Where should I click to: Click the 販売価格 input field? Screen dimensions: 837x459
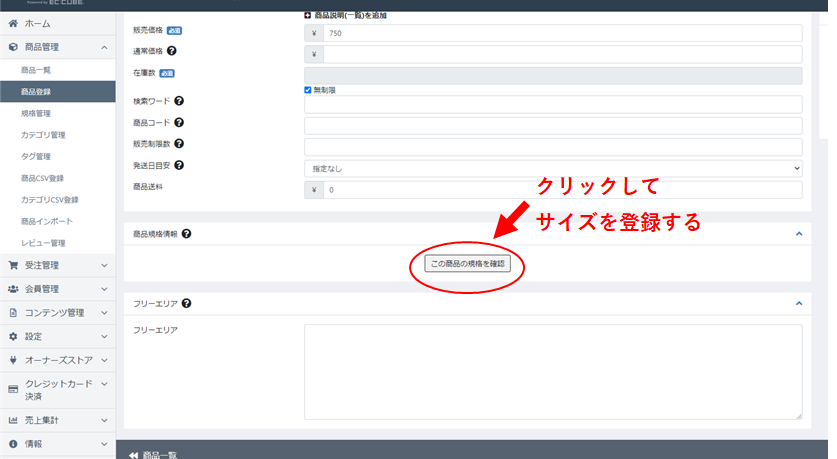pos(562,33)
